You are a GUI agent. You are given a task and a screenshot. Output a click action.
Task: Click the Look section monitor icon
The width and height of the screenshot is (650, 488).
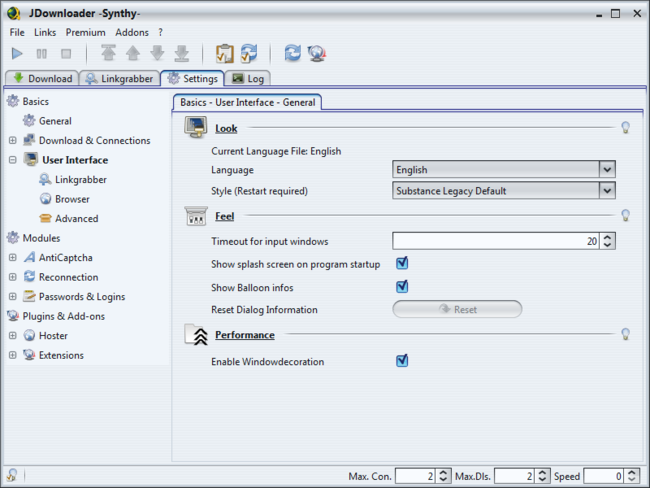point(196,127)
